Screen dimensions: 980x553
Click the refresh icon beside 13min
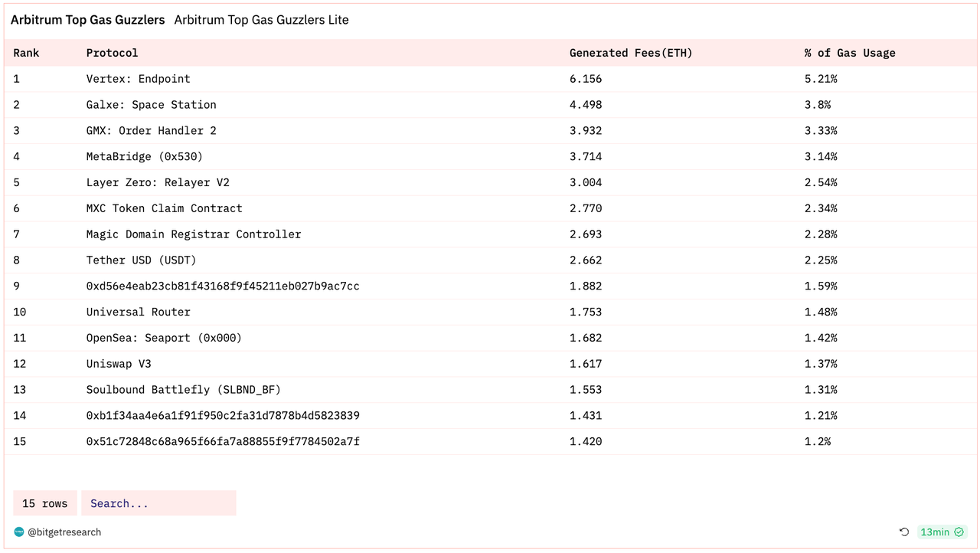point(904,532)
